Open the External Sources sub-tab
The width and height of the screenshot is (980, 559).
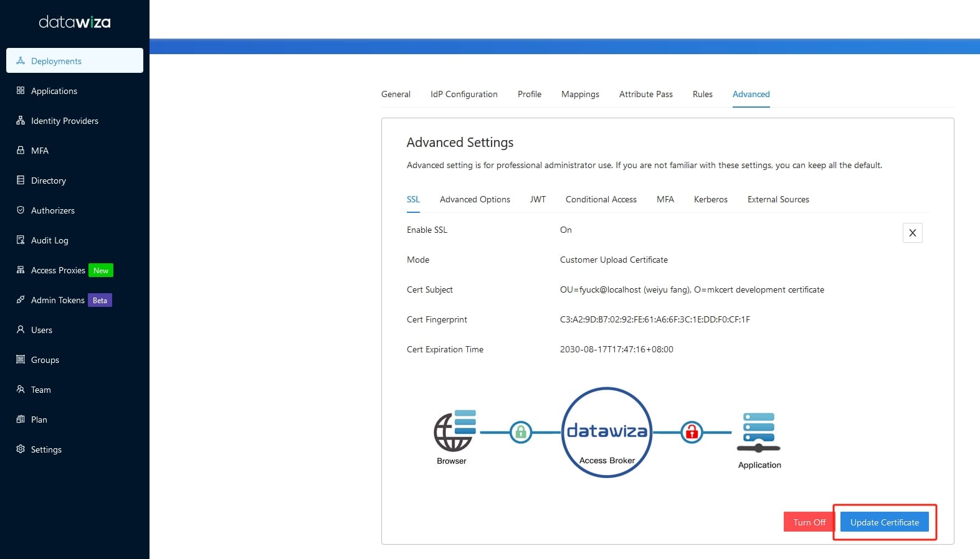point(778,199)
